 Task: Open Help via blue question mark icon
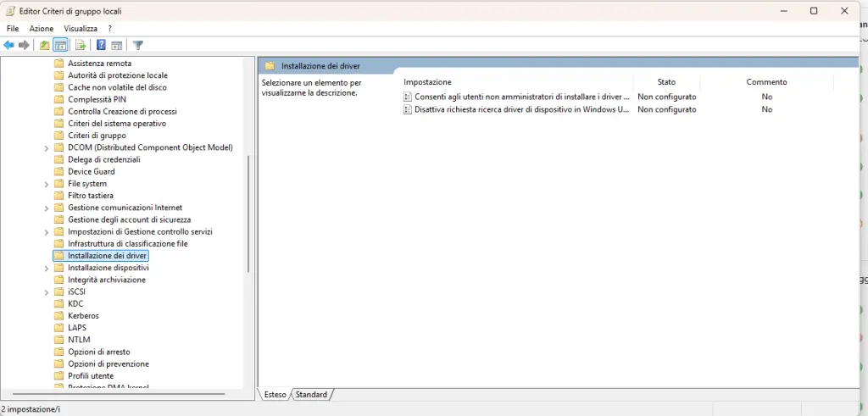102,46
